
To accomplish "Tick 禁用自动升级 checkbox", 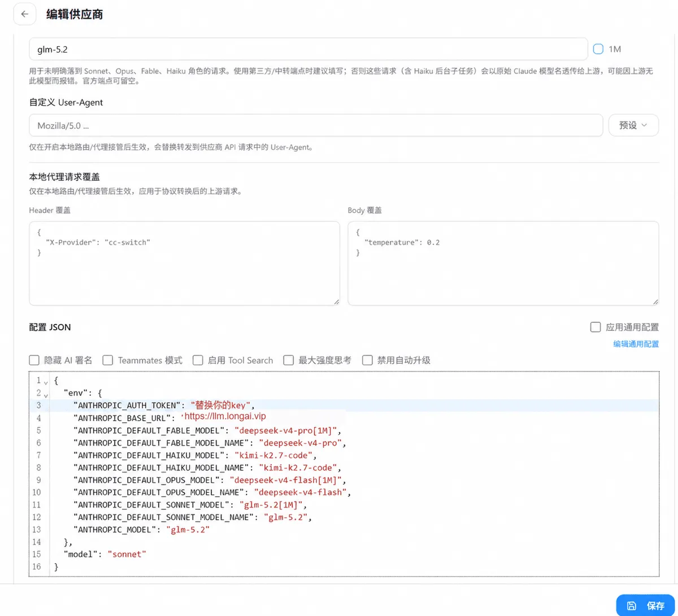I will coord(367,360).
